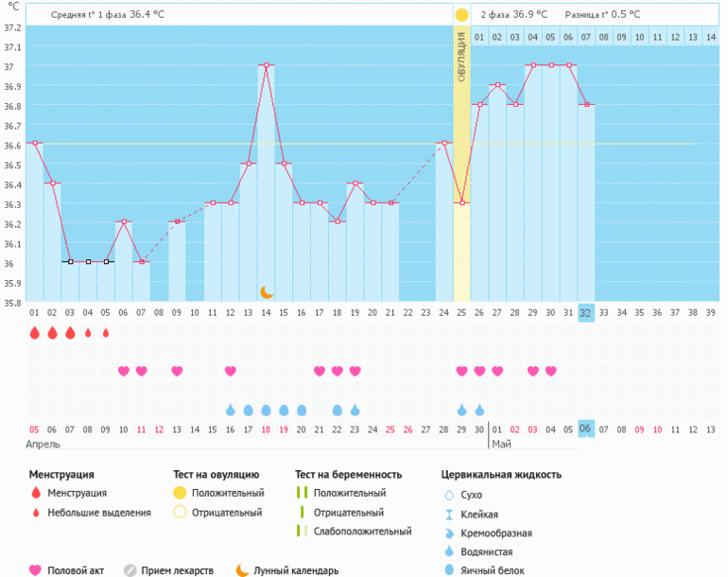Click the first menstruation drop on April 05
Image resolution: width=728 pixels, height=577 pixels.
tap(34, 333)
